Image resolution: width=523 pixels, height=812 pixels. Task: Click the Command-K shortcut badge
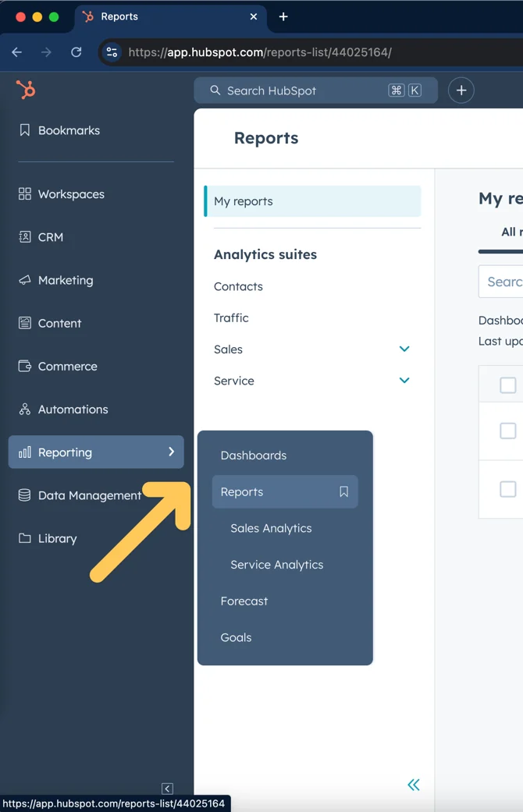coord(405,90)
